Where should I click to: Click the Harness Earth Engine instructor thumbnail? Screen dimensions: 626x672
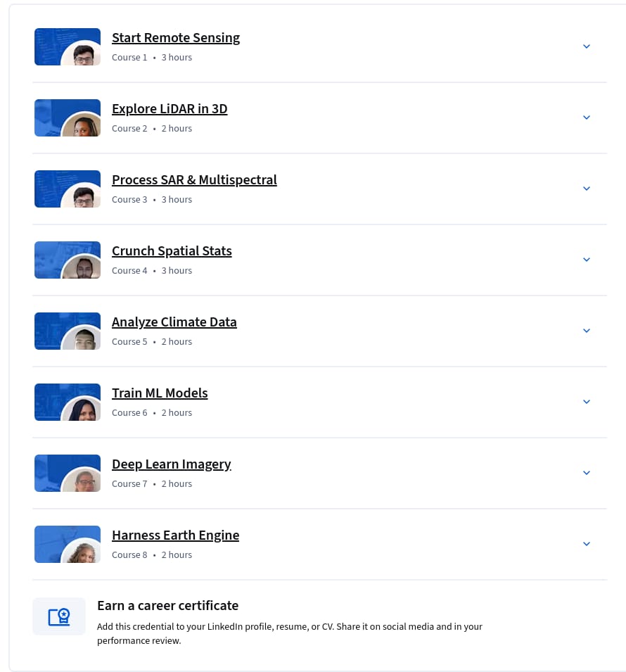pyautogui.click(x=68, y=545)
